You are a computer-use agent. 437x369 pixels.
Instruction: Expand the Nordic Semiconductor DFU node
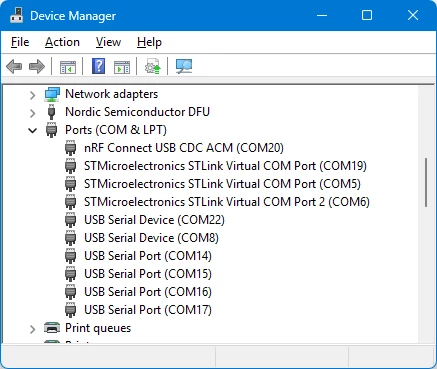coord(33,113)
